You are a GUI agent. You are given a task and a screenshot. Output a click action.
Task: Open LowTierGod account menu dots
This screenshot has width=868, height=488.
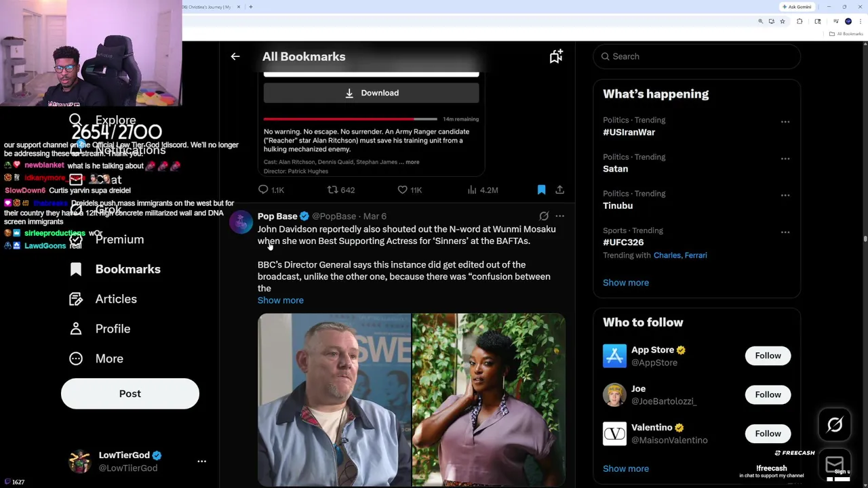[201, 462]
